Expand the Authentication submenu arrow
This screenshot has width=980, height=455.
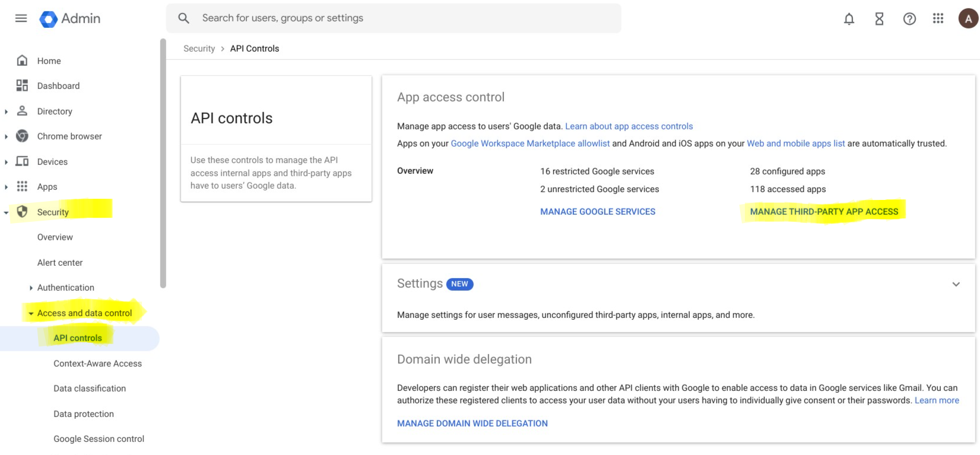coord(31,288)
